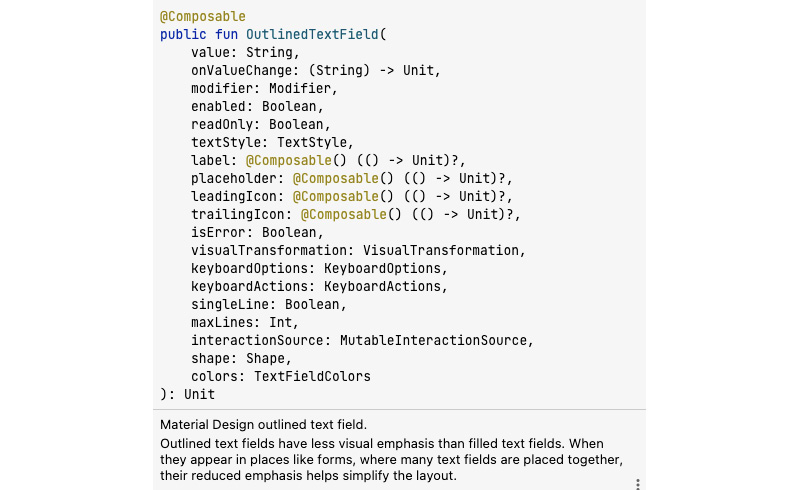The image size is (799, 490).
Task: Click @Composable annotation on leadingIcon parameter
Action: pos(336,197)
